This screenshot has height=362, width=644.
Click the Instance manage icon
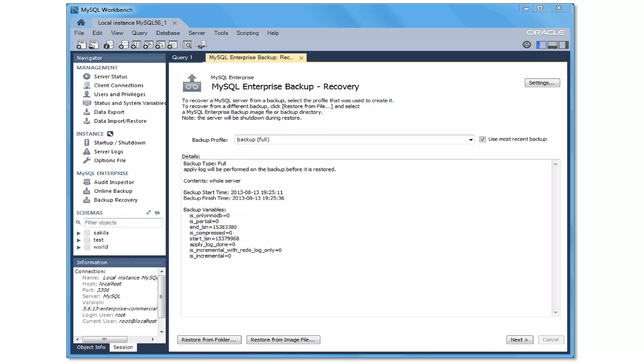click(x=110, y=134)
